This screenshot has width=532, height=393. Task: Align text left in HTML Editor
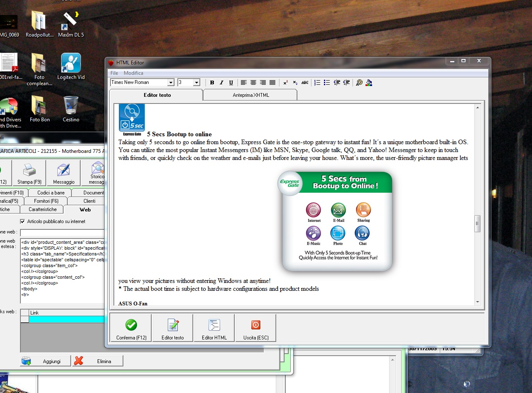[x=244, y=83]
